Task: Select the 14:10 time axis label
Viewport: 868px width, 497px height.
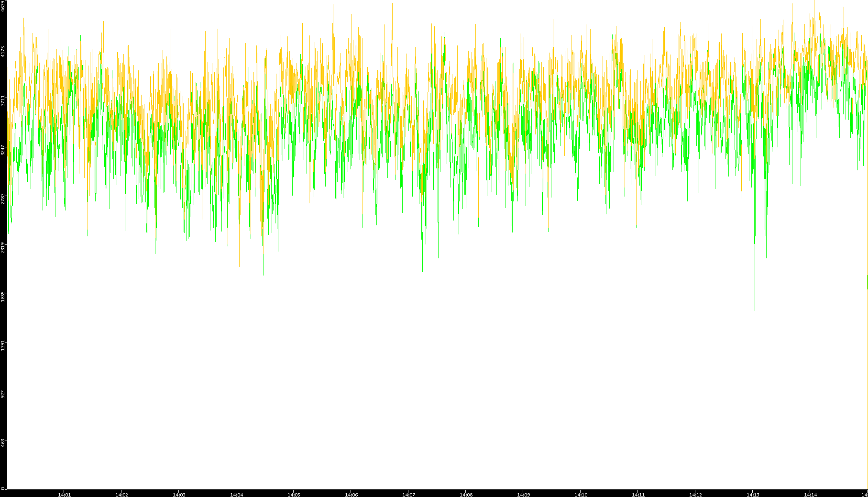Action: pyautogui.click(x=581, y=495)
